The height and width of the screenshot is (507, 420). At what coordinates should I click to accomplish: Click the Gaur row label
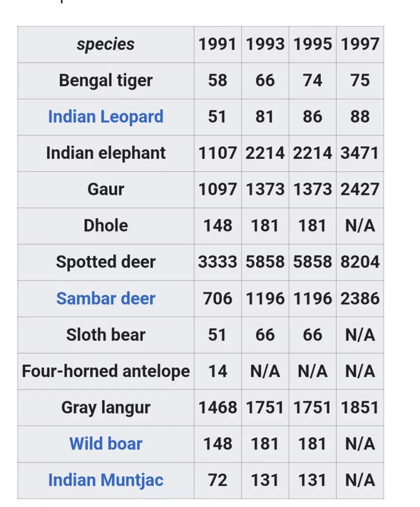[x=106, y=189]
